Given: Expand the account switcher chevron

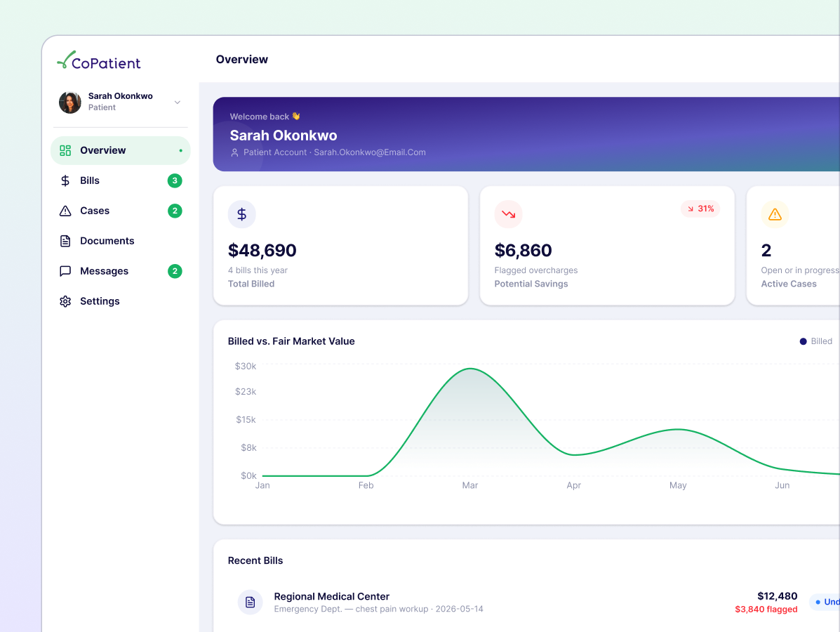Looking at the screenshot, I should point(178,102).
